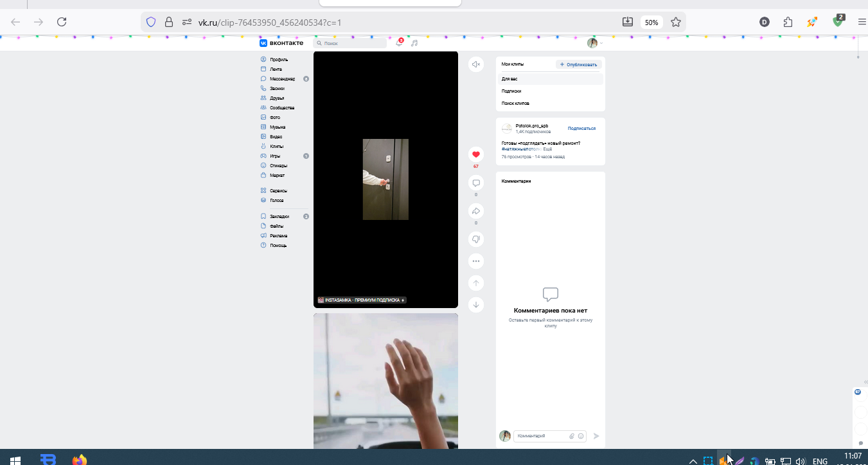Viewport: 868px width, 465px height.
Task: Open the Firefox hamburger application menu
Action: [862, 22]
